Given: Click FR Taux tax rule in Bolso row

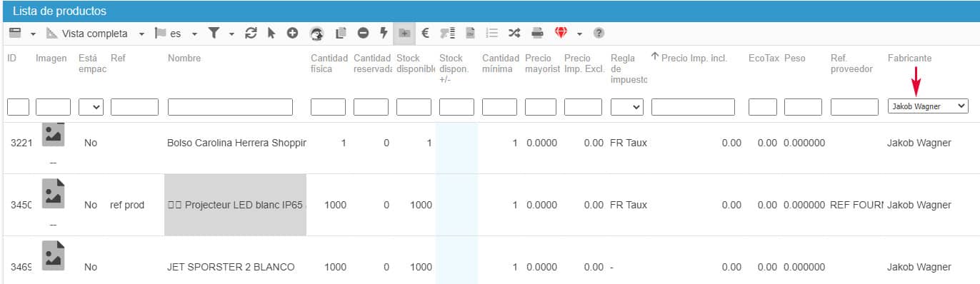Looking at the screenshot, I should (629, 143).
